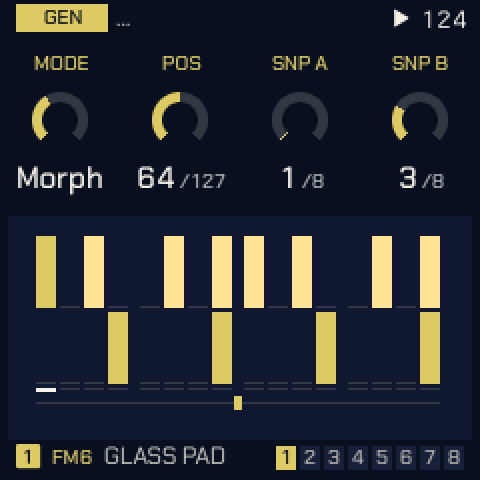Image resolution: width=480 pixels, height=480 pixels.
Task: Click the SNP B label
Action: coord(420,63)
